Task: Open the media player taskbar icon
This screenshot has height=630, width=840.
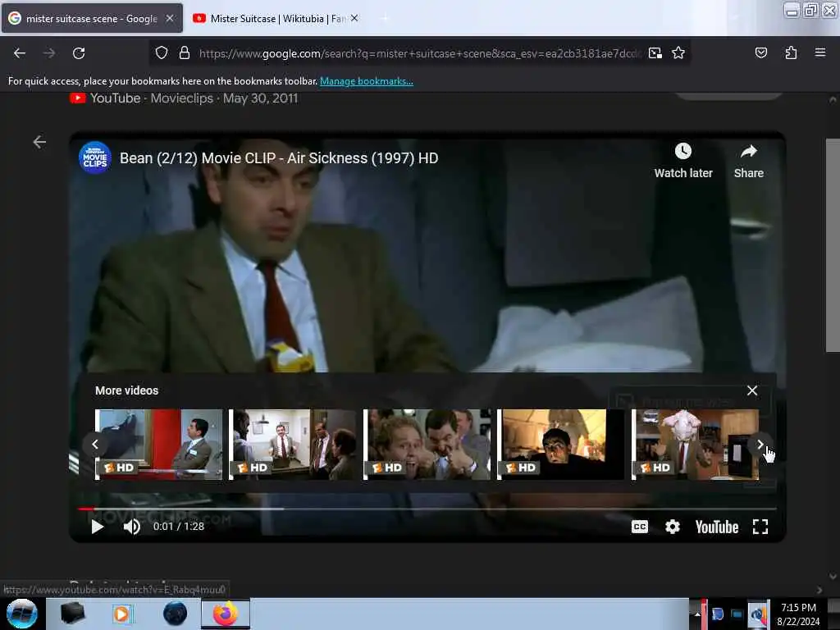Action: click(121, 614)
